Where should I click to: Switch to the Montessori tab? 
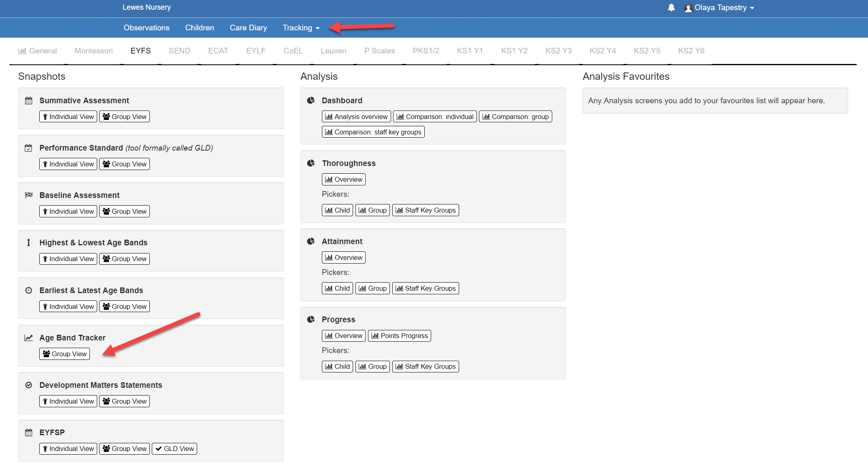pos(94,51)
